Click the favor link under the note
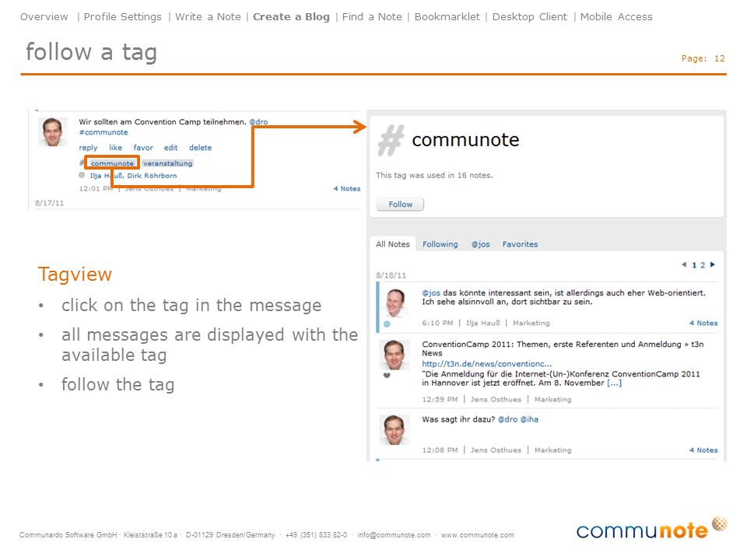Image resolution: width=747 pixels, height=560 pixels. [143, 148]
